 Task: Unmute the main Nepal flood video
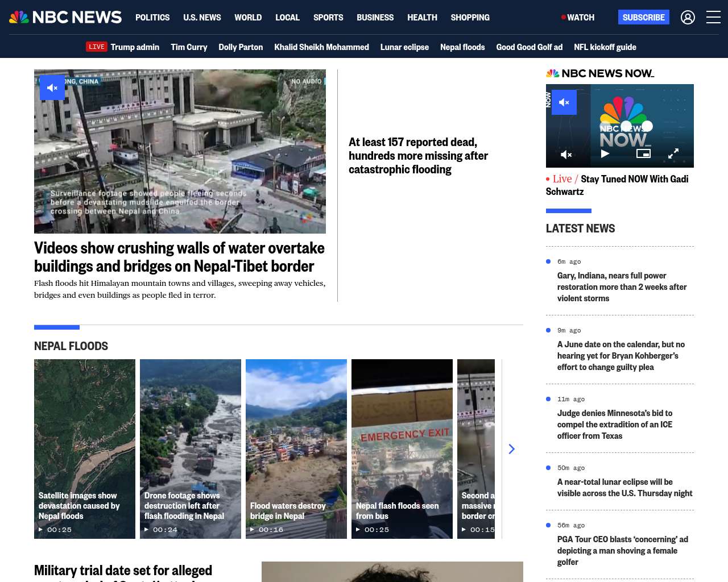[52, 88]
